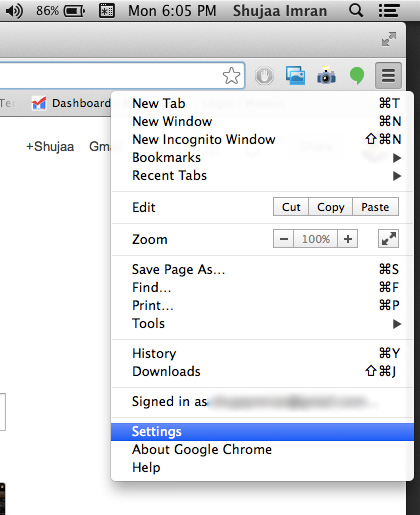The height and width of the screenshot is (515, 420).
Task: Click the Paste button in Edit row
Action: tap(375, 207)
